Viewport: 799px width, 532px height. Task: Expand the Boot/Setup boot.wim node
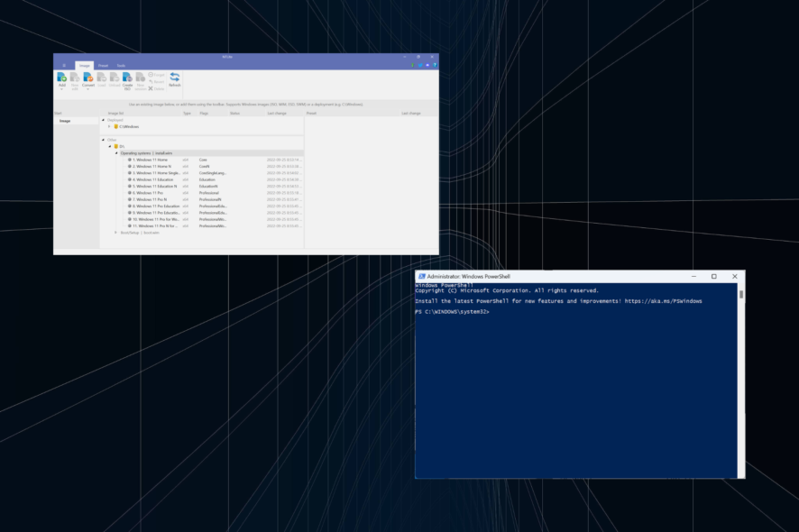coord(116,233)
